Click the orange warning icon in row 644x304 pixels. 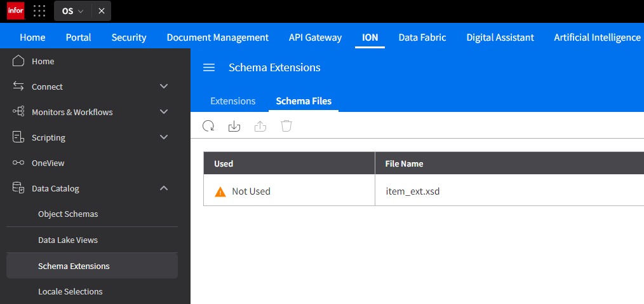[x=220, y=191]
